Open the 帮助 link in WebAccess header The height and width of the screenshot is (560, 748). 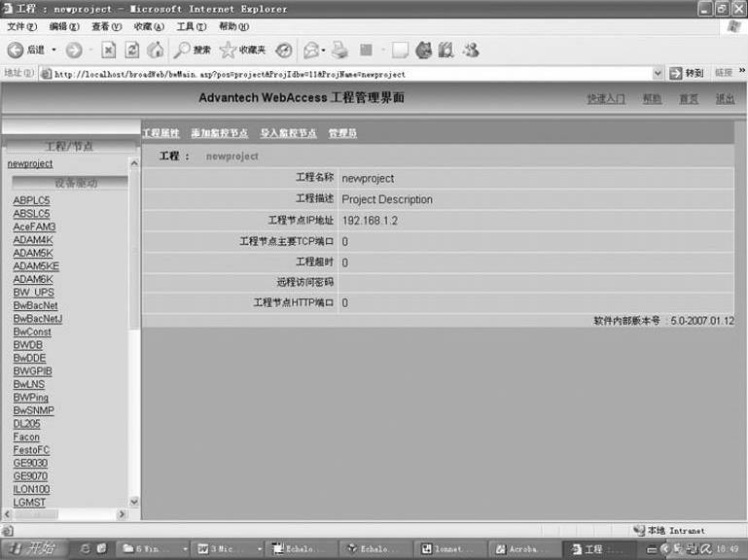(652, 99)
